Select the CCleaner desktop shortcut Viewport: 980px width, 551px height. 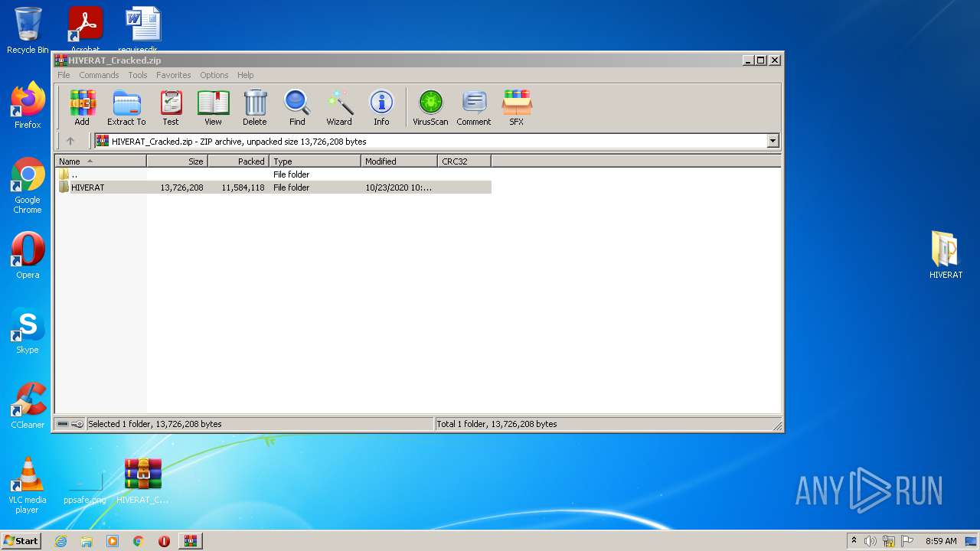28,406
